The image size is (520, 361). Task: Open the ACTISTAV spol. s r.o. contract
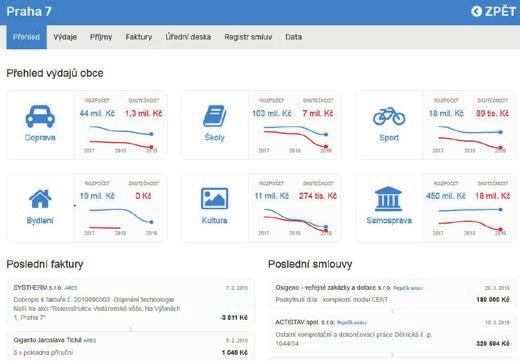393,333
